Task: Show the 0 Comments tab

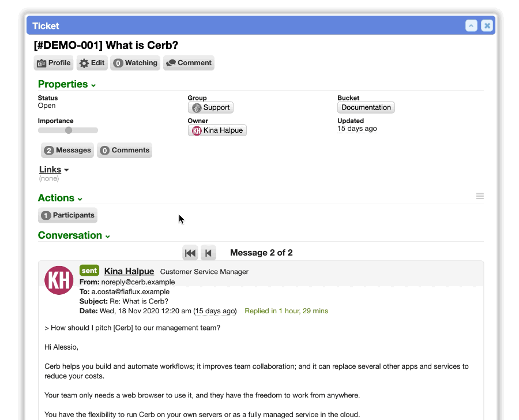Action: 125,151
